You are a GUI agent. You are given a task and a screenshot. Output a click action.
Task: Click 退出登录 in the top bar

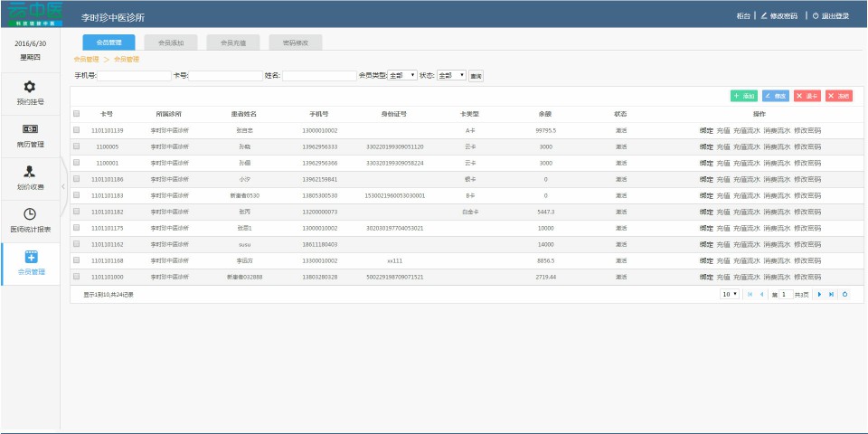click(830, 16)
